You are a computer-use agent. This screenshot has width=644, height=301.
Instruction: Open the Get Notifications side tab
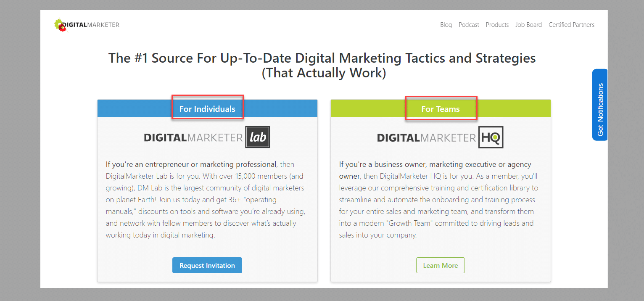[600, 105]
